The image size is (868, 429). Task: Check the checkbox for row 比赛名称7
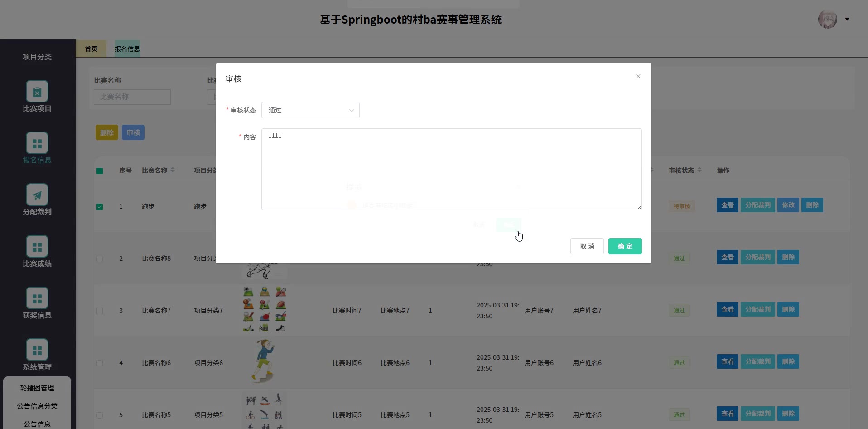100,311
